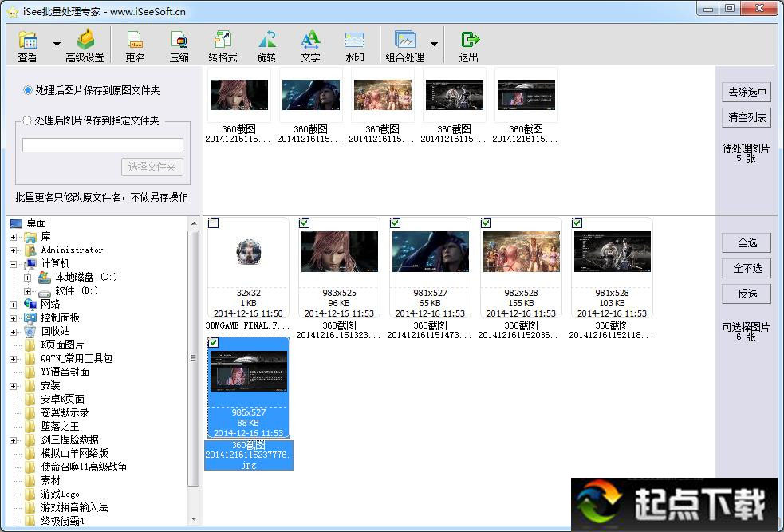Click the 库 libraries icon
Screen dimensions: 784x532
(30, 237)
